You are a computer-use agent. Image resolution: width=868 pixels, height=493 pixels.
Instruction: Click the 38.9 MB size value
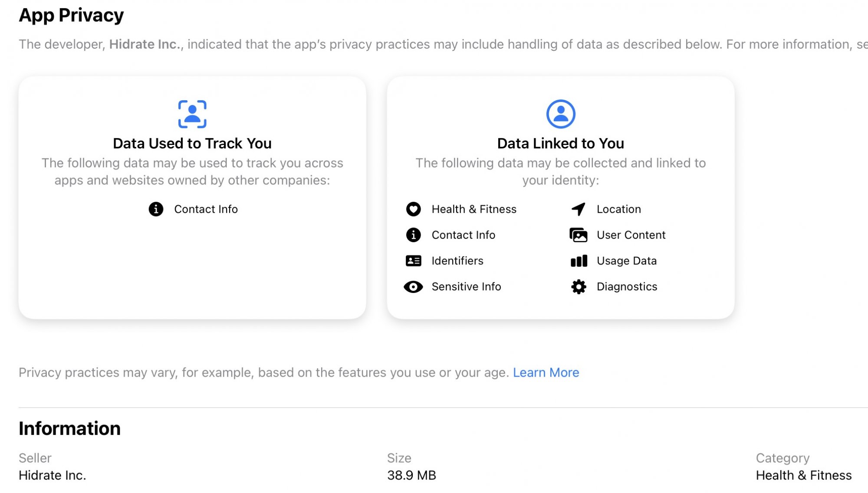pyautogui.click(x=411, y=475)
